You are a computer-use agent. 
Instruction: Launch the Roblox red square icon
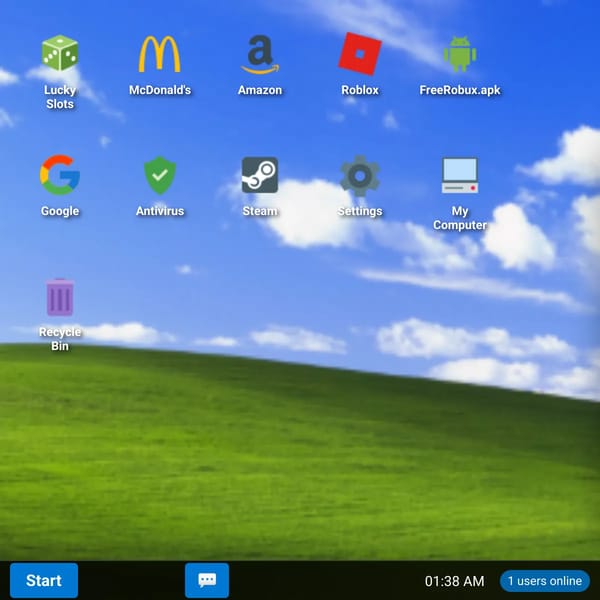(x=360, y=54)
